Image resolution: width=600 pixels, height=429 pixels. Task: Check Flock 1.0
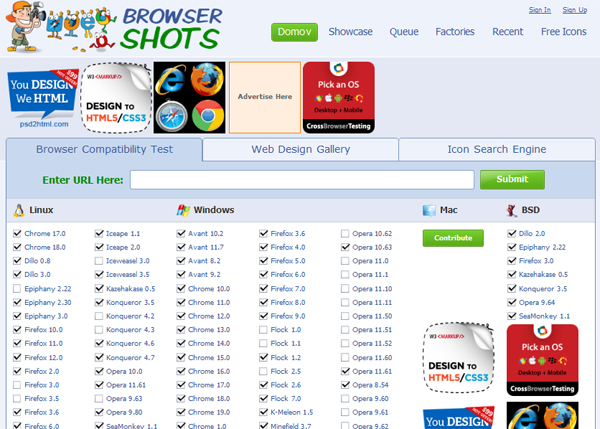click(263, 330)
